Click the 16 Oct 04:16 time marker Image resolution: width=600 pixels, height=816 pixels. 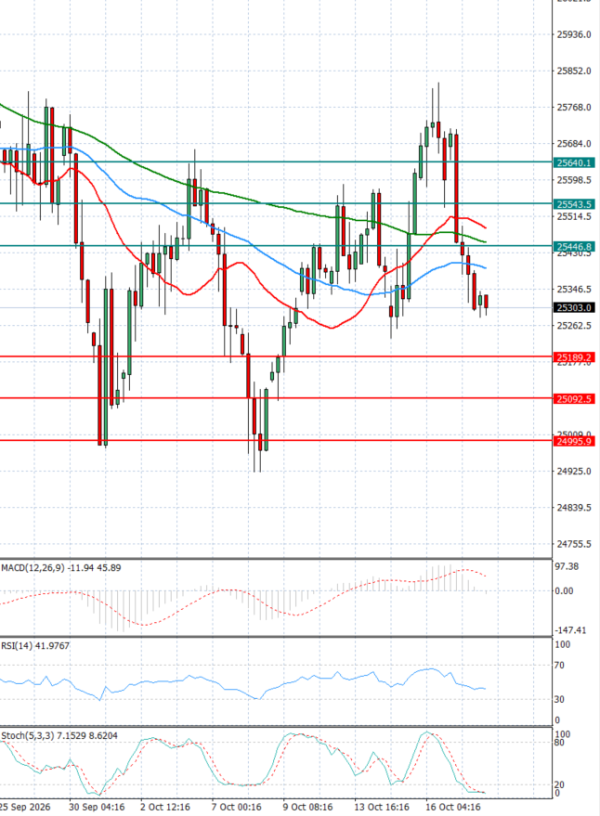(x=453, y=807)
